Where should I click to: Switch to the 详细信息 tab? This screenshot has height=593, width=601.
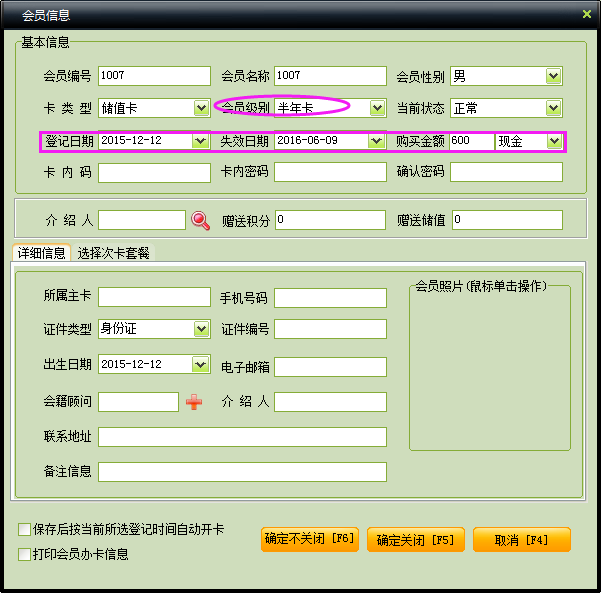point(41,253)
